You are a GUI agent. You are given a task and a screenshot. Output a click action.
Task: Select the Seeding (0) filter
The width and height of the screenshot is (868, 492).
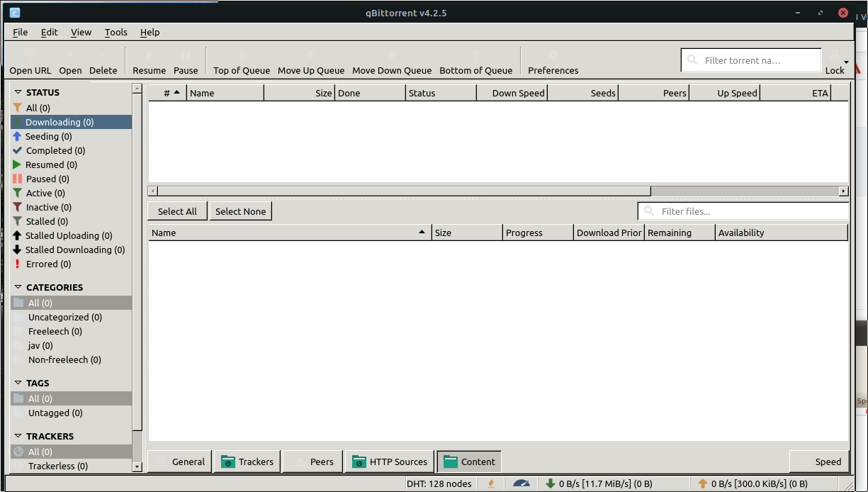pyautogui.click(x=71, y=136)
